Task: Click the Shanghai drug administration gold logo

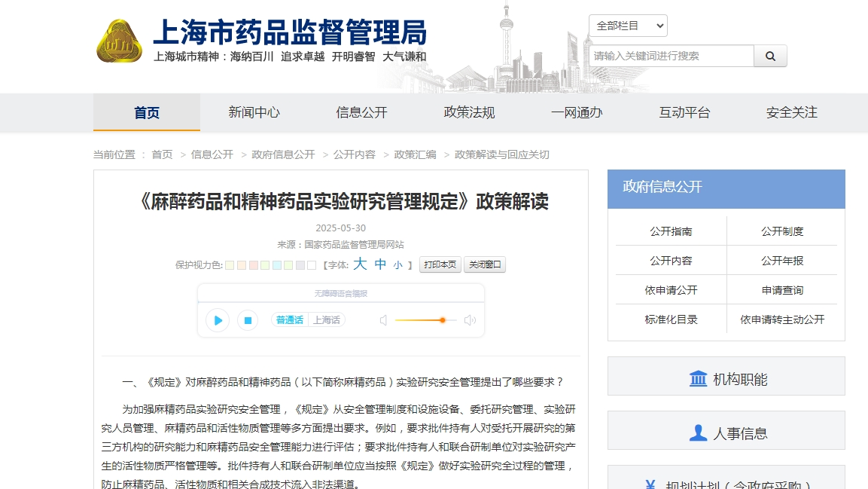Action: (x=119, y=41)
